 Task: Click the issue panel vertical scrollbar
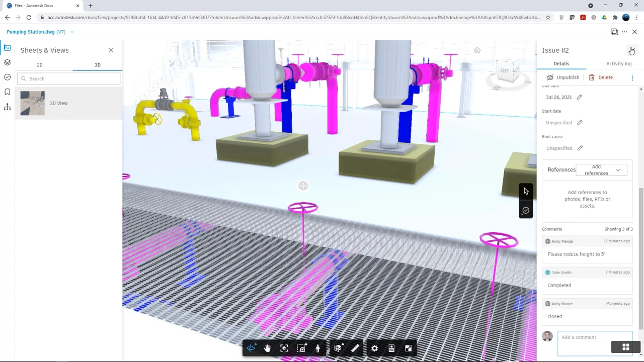click(641, 258)
